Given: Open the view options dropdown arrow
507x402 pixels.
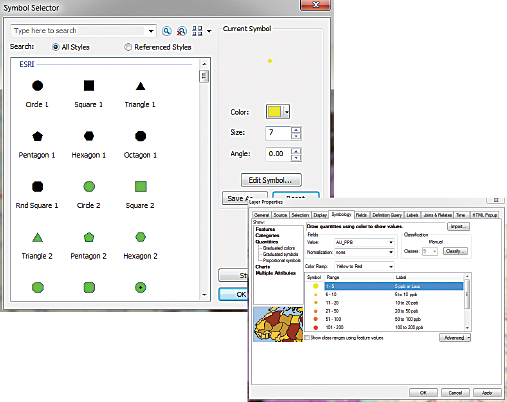Looking at the screenshot, I should pyautogui.click(x=209, y=31).
